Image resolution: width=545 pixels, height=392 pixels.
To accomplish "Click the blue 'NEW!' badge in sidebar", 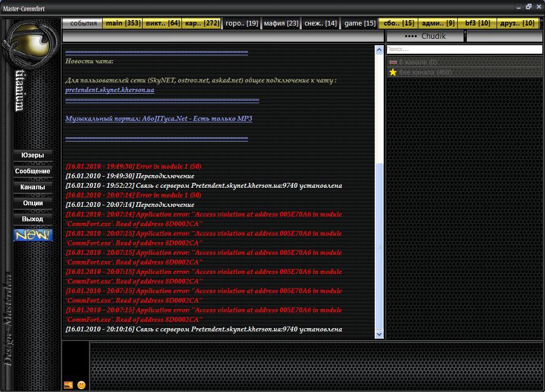I will pyautogui.click(x=32, y=235).
